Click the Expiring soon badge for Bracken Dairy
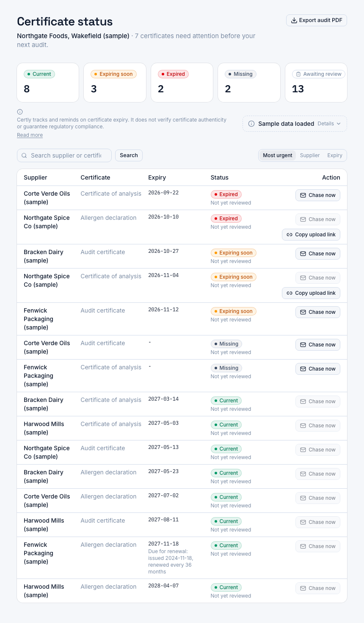Viewport: 364px width, 623px height. 234,253
